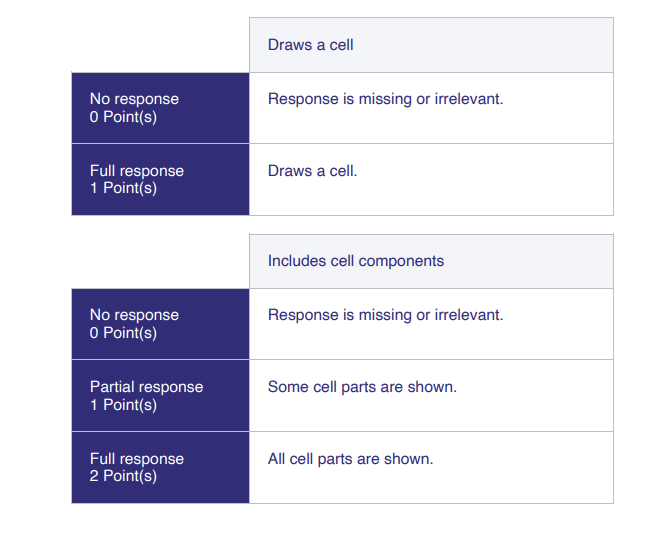
Task: Click '0 Point(s)' text in the second table
Action: [123, 333]
